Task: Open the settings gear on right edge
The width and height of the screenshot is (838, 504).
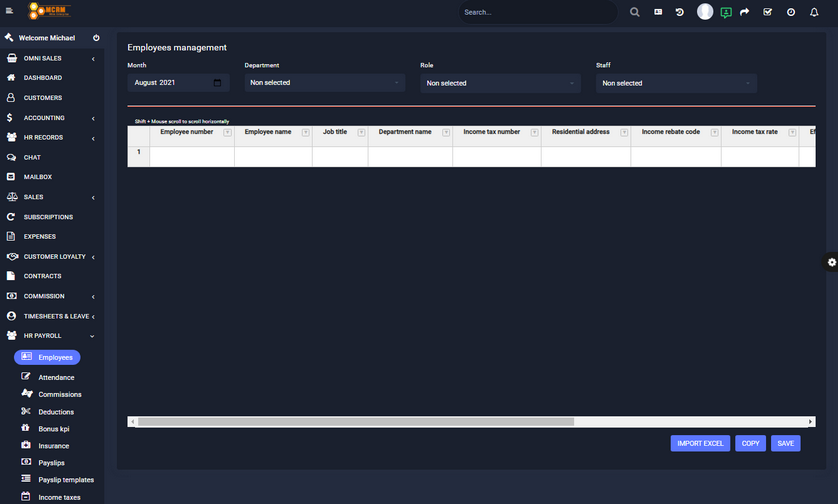Action: point(831,262)
